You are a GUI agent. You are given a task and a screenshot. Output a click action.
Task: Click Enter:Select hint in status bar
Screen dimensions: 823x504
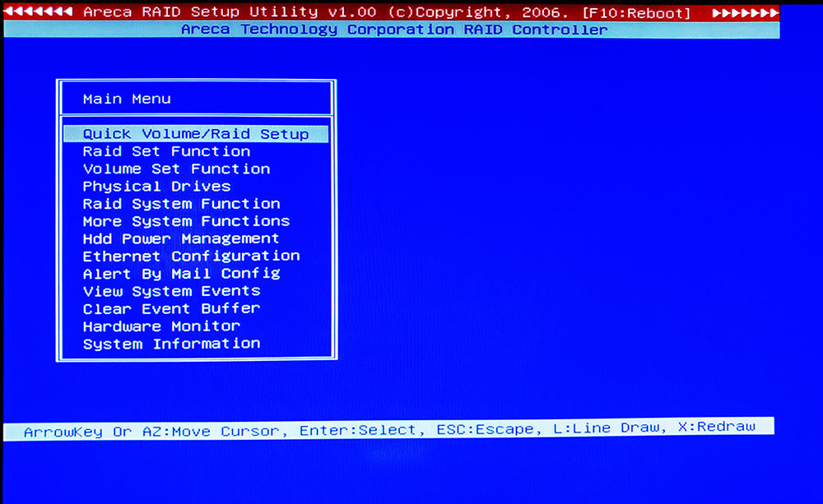click(x=358, y=431)
